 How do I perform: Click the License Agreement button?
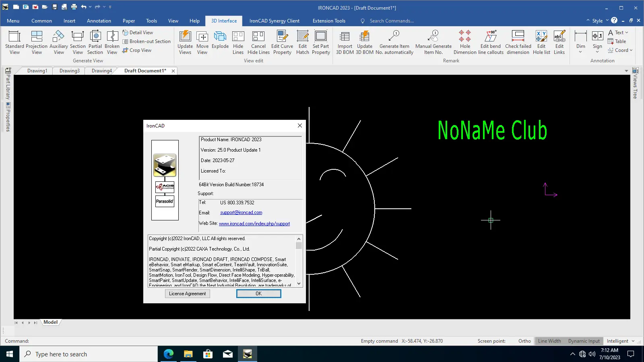[187, 294]
